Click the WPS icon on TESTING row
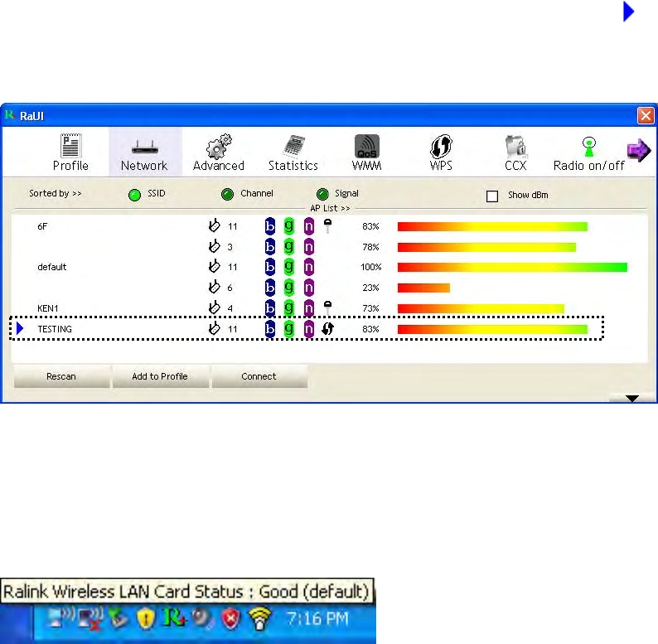 pyautogui.click(x=327, y=328)
